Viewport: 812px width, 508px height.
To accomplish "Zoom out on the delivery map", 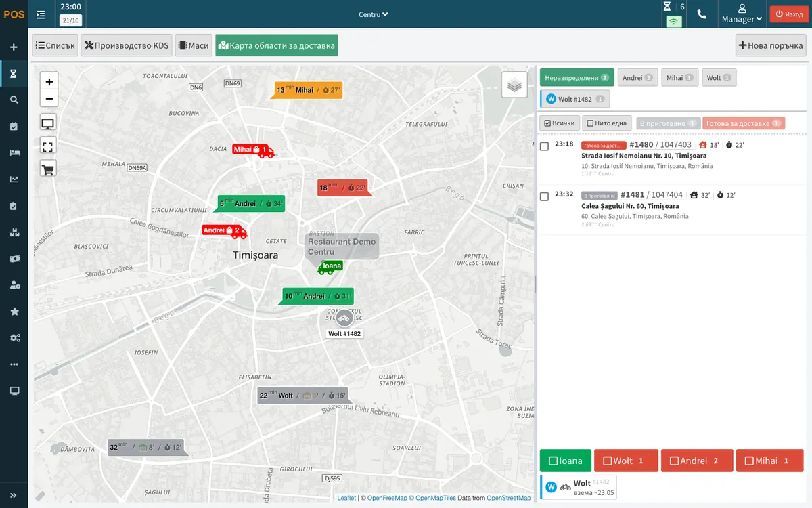I will pyautogui.click(x=49, y=99).
